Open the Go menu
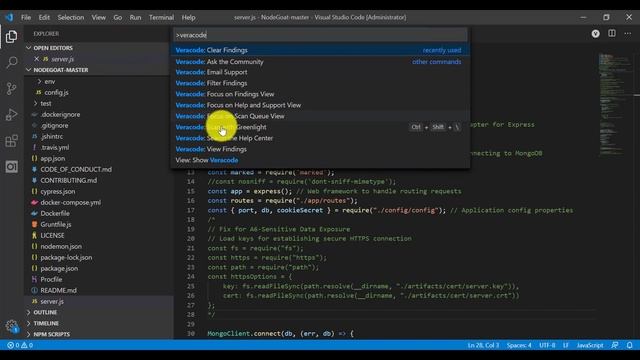The height and width of the screenshot is (360, 640). pyautogui.click(x=118, y=18)
